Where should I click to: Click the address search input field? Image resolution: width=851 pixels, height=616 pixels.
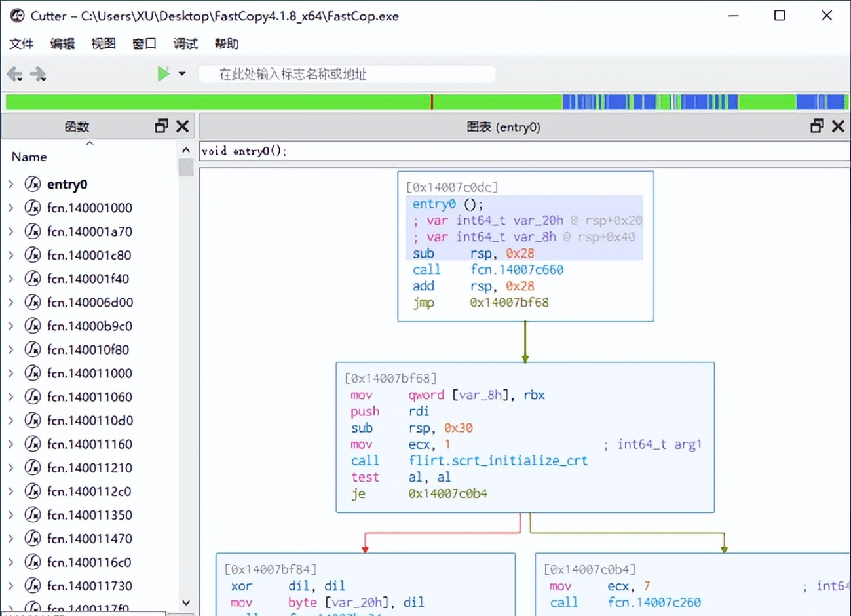pos(347,74)
